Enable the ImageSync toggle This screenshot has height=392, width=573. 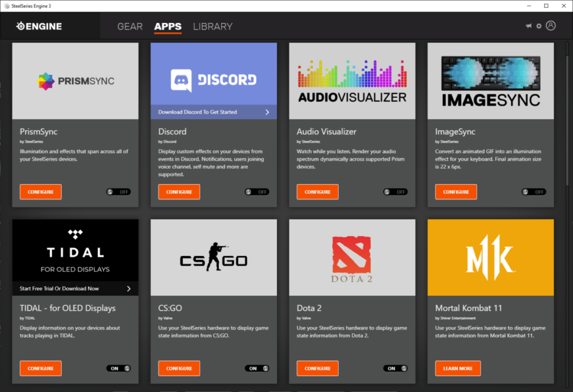(534, 192)
